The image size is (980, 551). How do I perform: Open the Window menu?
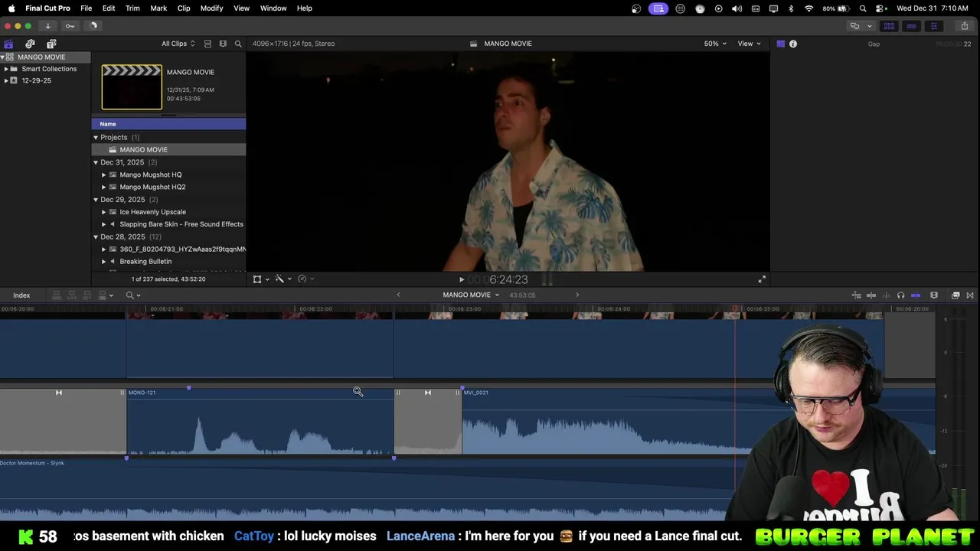click(273, 8)
